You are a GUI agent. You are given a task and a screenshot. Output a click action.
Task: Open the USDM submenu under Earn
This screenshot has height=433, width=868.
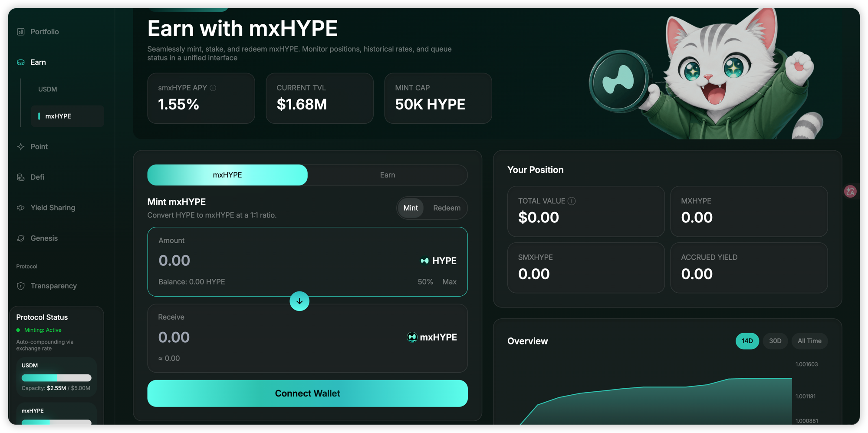click(47, 89)
